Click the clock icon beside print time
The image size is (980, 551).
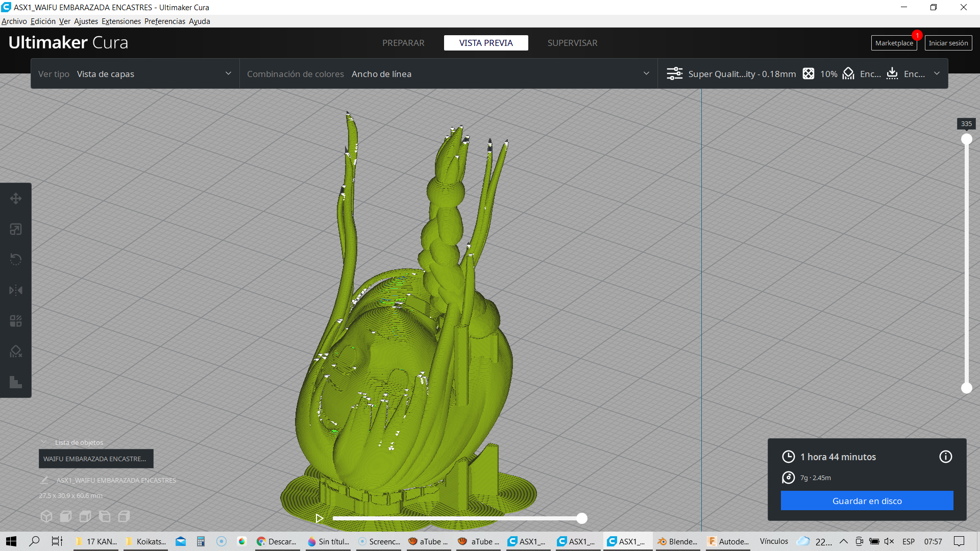[x=789, y=457]
